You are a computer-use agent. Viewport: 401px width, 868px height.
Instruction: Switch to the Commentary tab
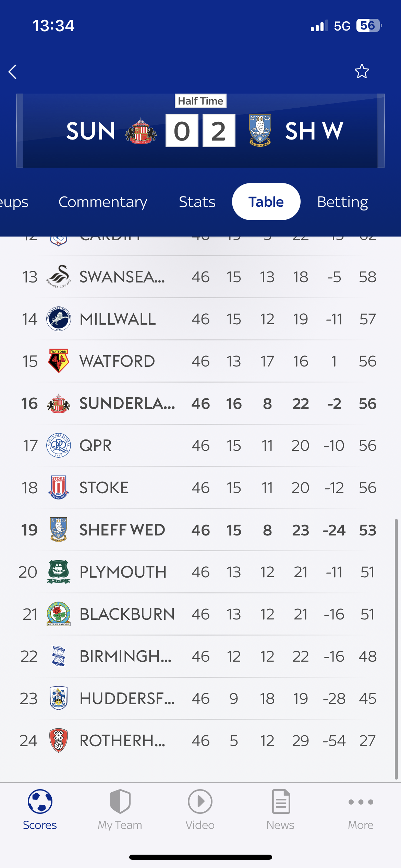(103, 202)
